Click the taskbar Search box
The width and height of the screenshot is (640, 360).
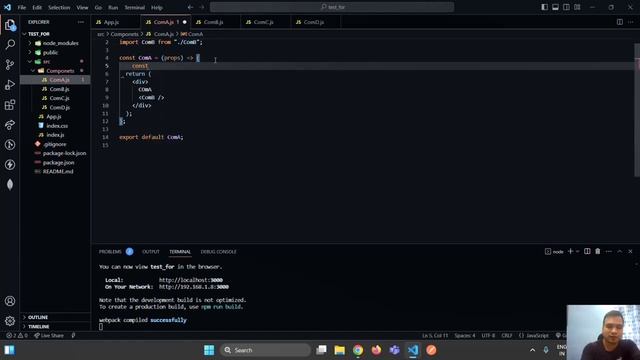click(266, 350)
